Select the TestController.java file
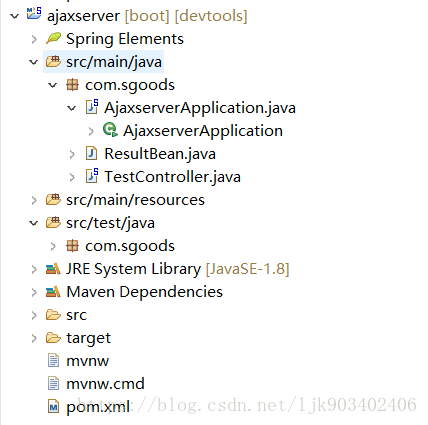 (x=172, y=177)
